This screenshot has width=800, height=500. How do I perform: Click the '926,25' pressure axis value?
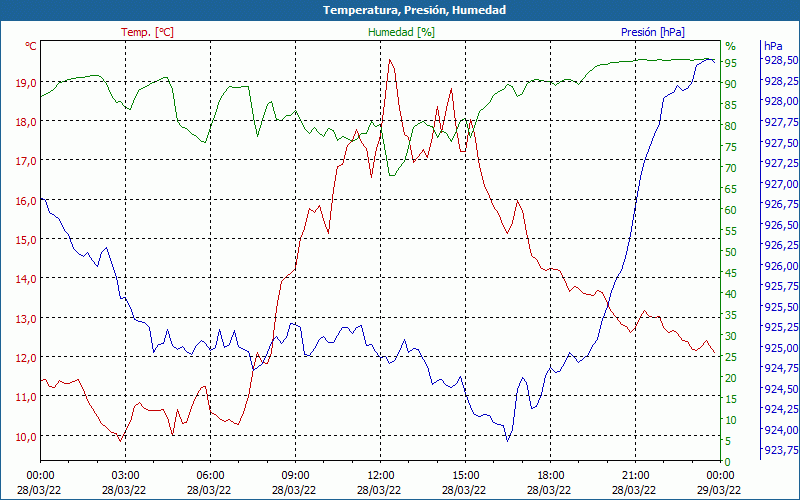coord(781,245)
